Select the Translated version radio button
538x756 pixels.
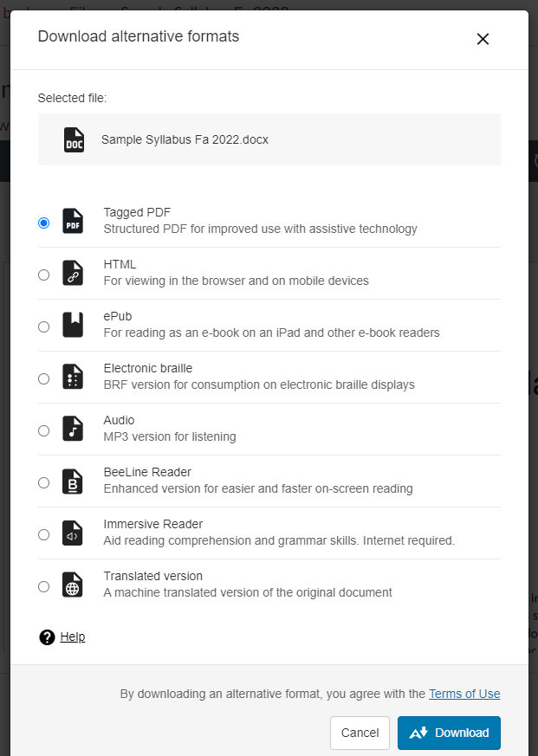coord(44,587)
